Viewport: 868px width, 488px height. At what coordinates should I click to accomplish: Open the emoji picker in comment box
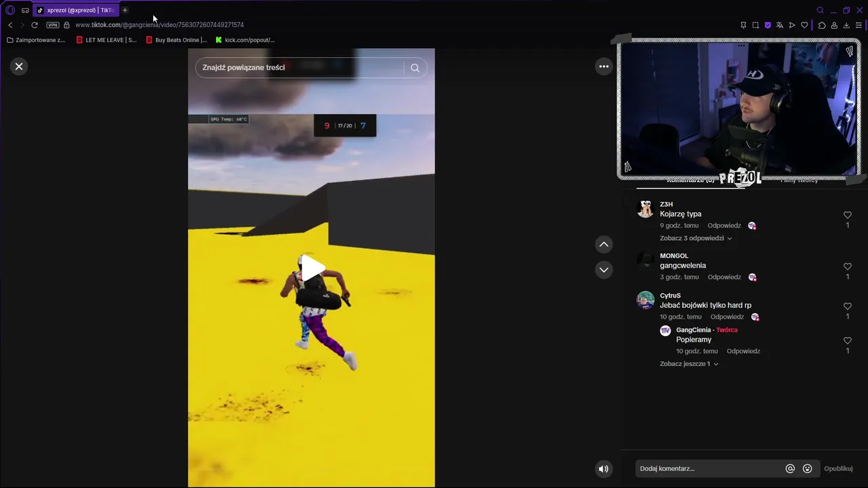tap(808, 468)
